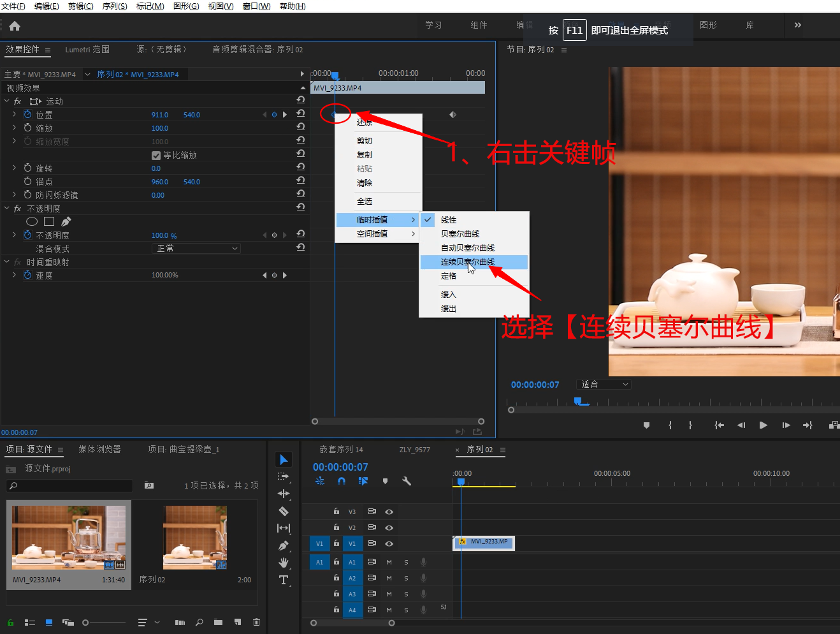Viewport: 840px width, 634px height.
Task: Open the 学习 workspace
Action: 433,25
